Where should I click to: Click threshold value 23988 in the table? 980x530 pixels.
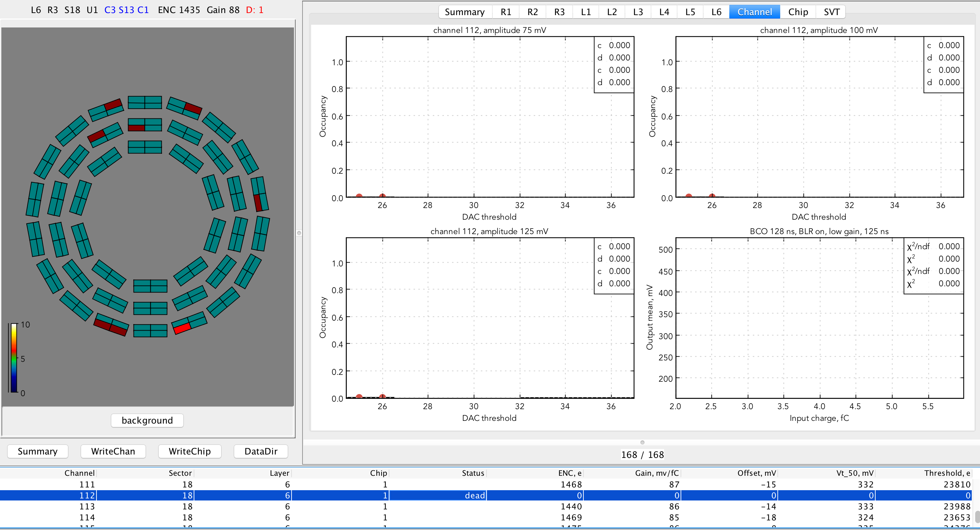point(957,506)
